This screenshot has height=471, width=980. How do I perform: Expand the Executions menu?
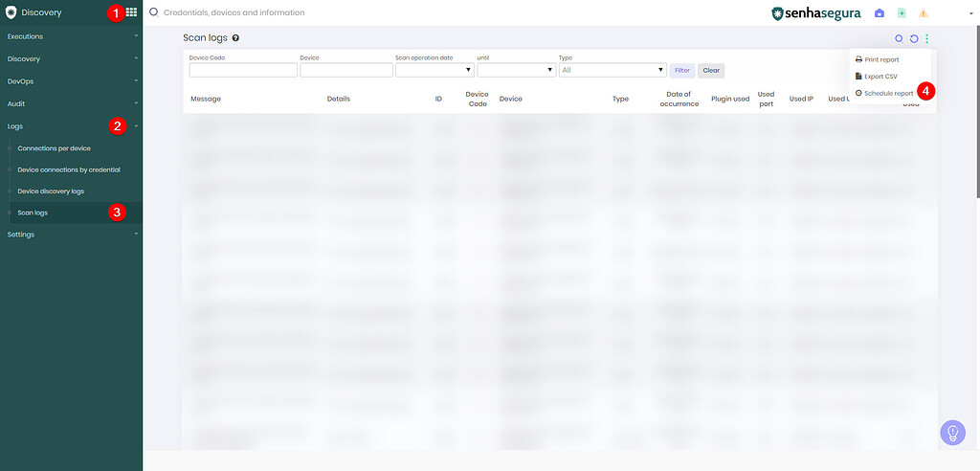(x=71, y=36)
